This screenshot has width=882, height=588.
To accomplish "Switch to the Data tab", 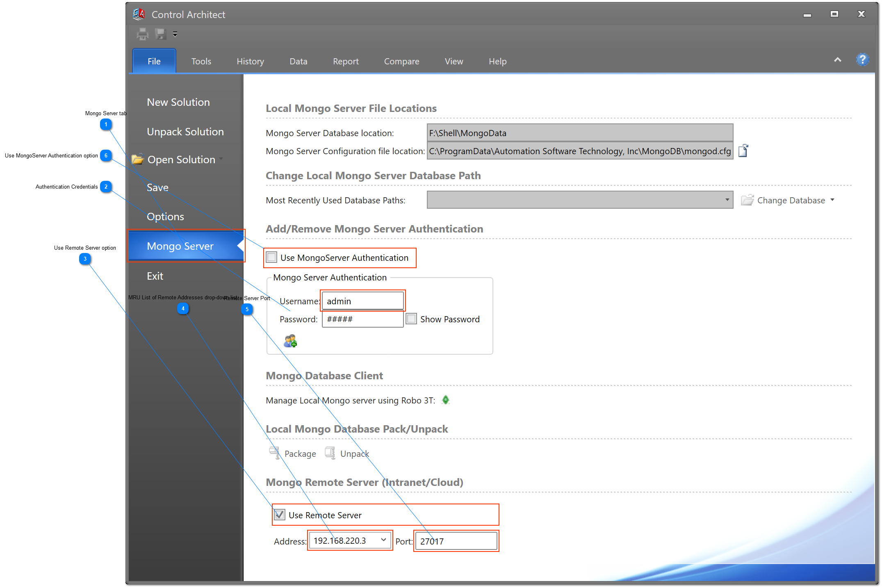I will pos(298,61).
